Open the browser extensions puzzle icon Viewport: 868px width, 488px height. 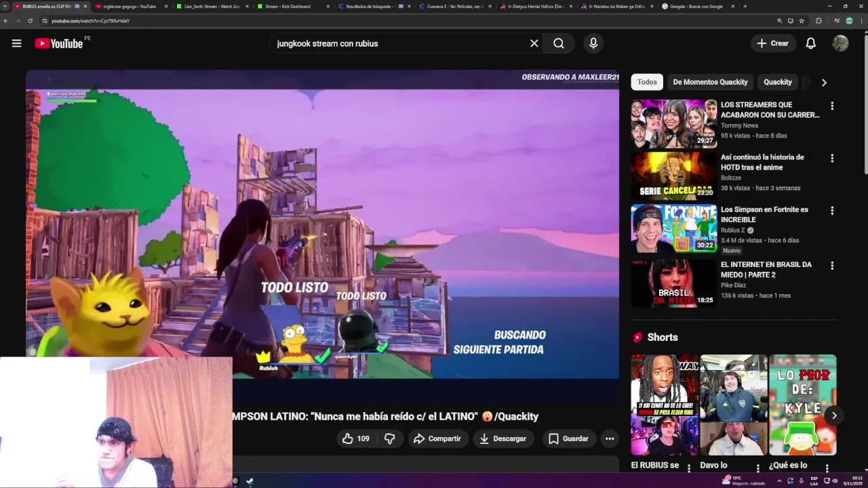point(818,21)
